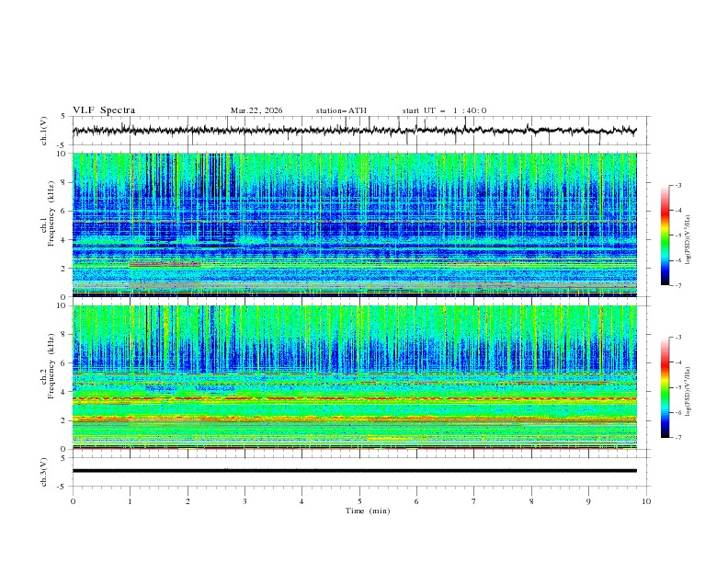Click time axis tick label "6"

(416, 501)
